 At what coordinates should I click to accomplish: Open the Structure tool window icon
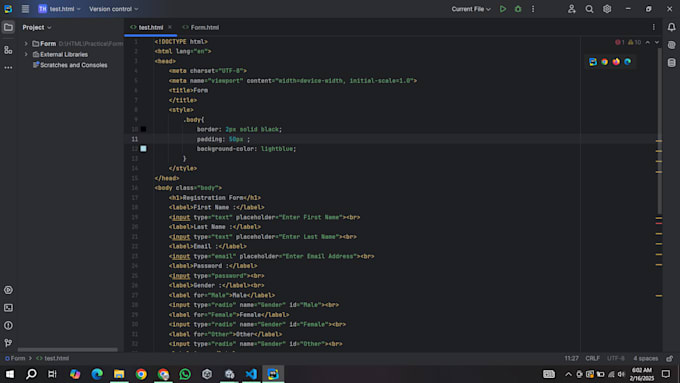(8, 50)
